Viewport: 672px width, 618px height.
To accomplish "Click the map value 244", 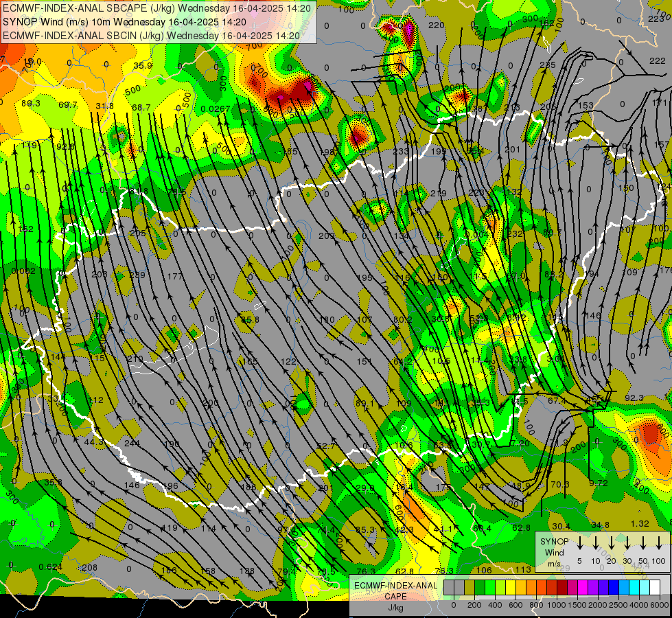I will point(132,443).
